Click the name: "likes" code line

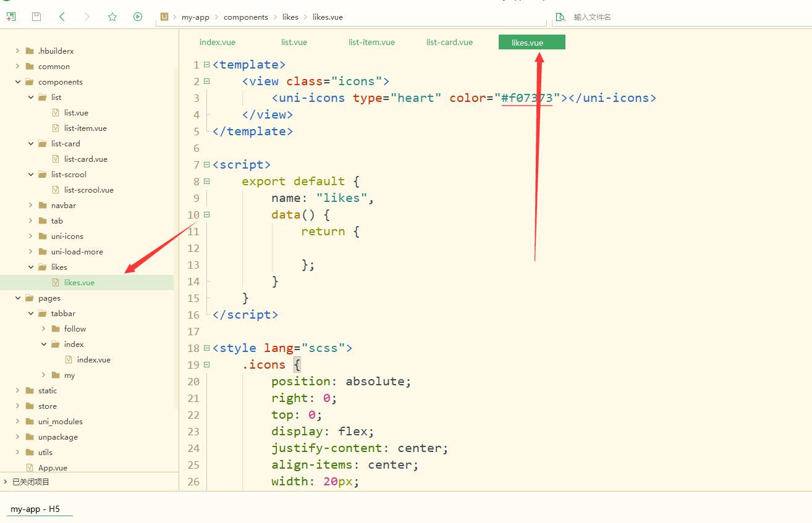323,198
